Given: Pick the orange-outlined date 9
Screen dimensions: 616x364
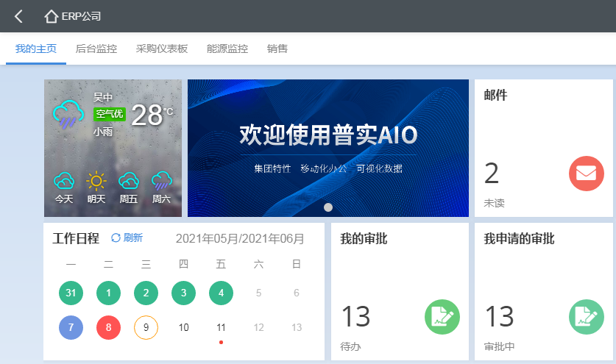Looking at the screenshot, I should [146, 327].
